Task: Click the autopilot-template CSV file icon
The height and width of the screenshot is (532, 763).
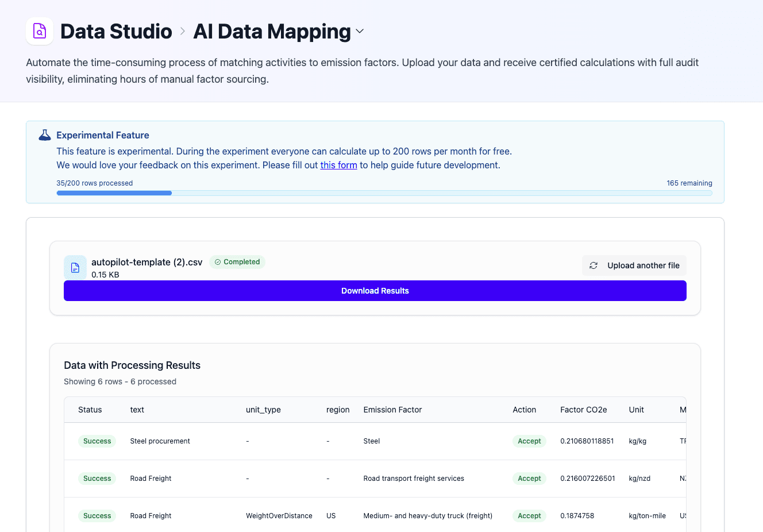Action: pos(75,267)
